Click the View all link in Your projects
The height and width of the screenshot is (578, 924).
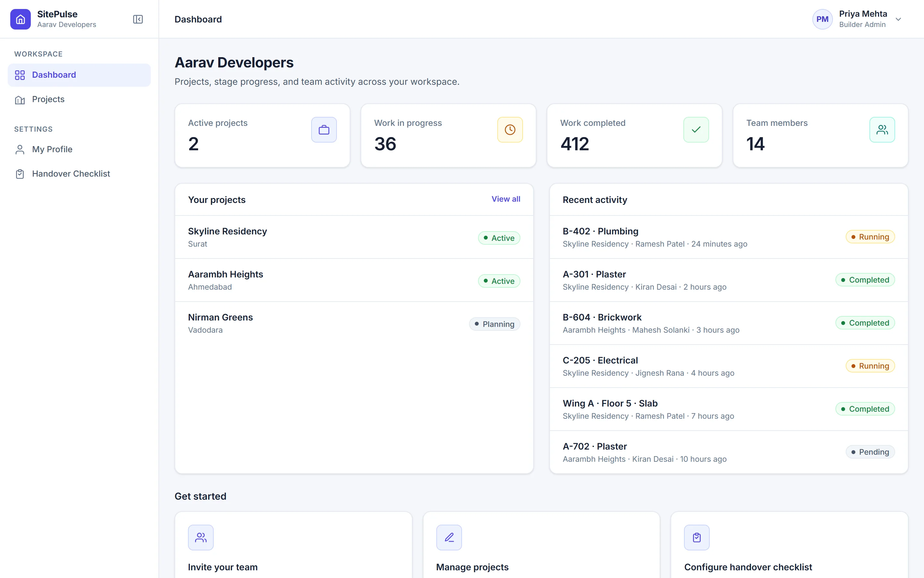coord(506,199)
